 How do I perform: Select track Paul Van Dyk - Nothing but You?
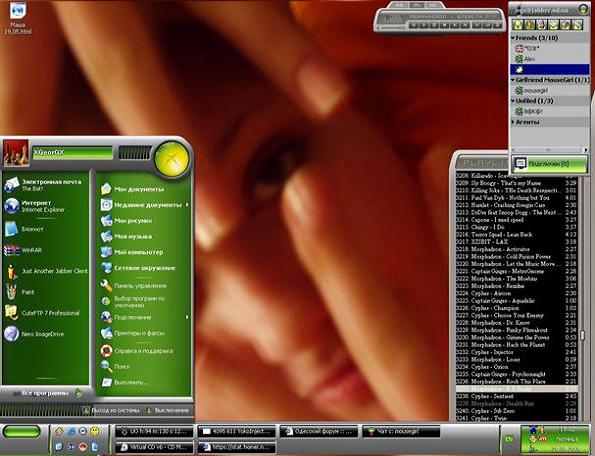(x=516, y=198)
